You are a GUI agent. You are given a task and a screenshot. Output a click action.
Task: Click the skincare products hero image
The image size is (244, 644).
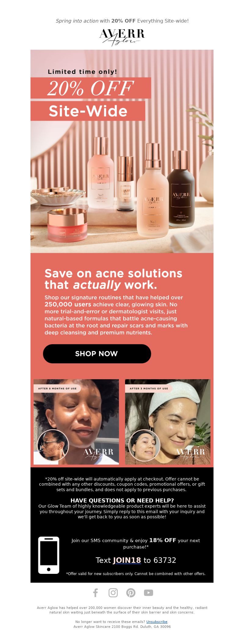[122, 151]
